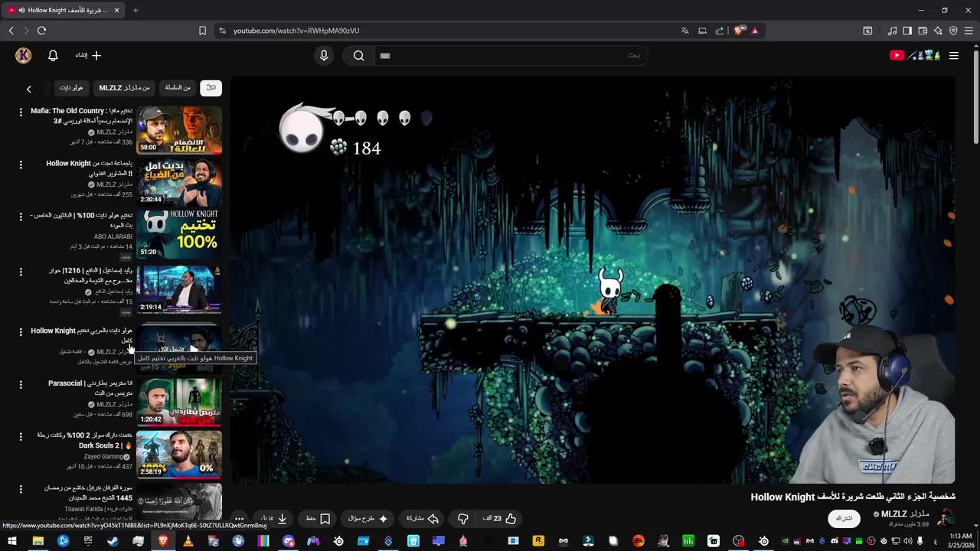Click the video player to pause
This screenshot has height=551, width=980.
coord(593,280)
